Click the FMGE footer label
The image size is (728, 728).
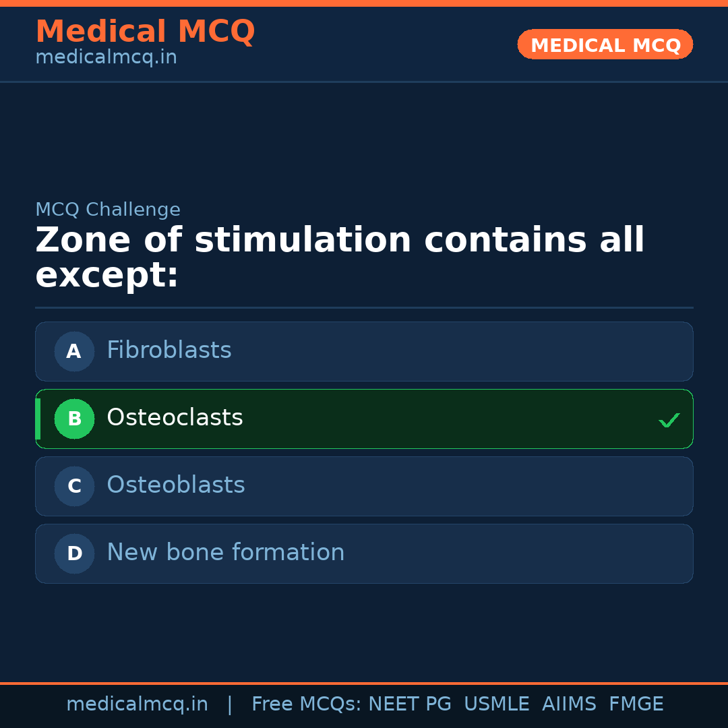[x=636, y=704]
